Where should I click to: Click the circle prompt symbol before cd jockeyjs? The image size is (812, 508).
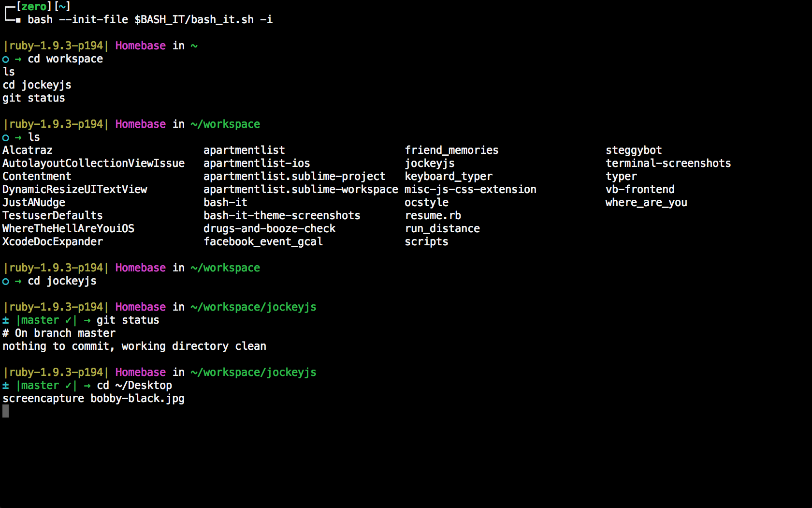(6, 282)
